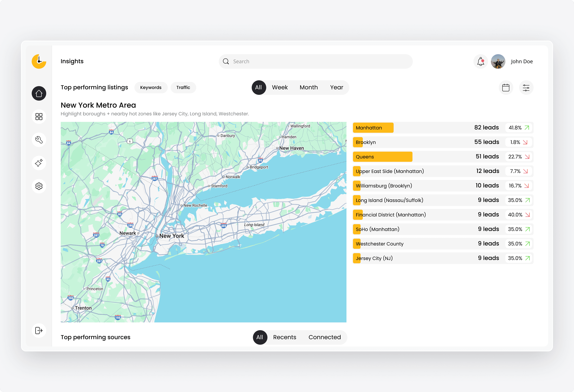Click the Manhattan yellow progress bar
The height and width of the screenshot is (392, 574).
click(x=373, y=128)
